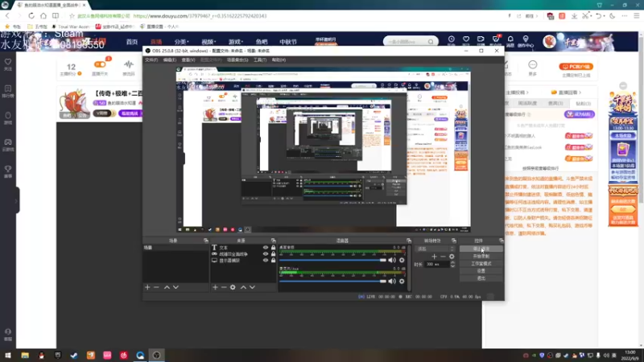Go to the browser home page icon
The height and width of the screenshot is (362, 644).
click(x=43, y=16)
